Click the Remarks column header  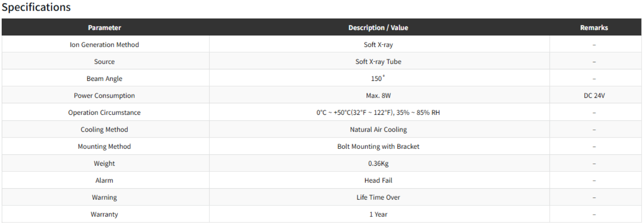pos(594,27)
